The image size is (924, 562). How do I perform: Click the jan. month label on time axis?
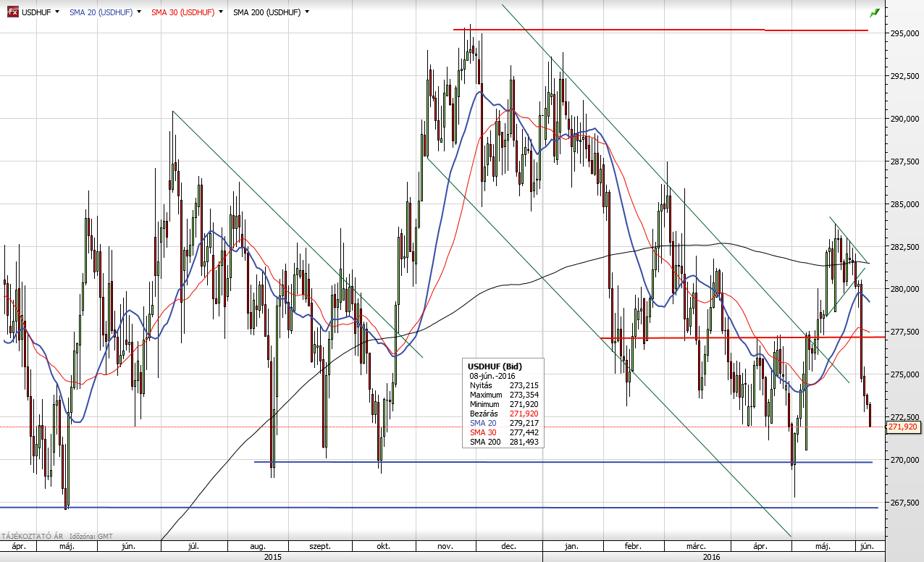(x=571, y=547)
